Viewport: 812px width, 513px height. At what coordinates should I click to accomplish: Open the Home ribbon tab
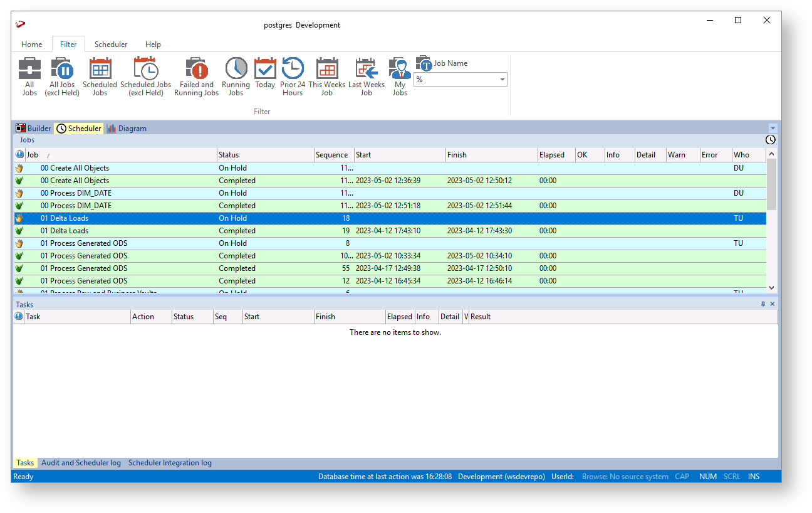pyautogui.click(x=32, y=45)
